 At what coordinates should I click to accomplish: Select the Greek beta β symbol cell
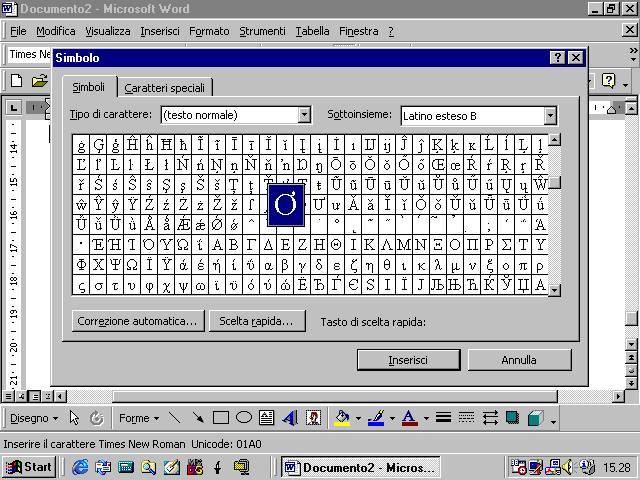coord(285,265)
